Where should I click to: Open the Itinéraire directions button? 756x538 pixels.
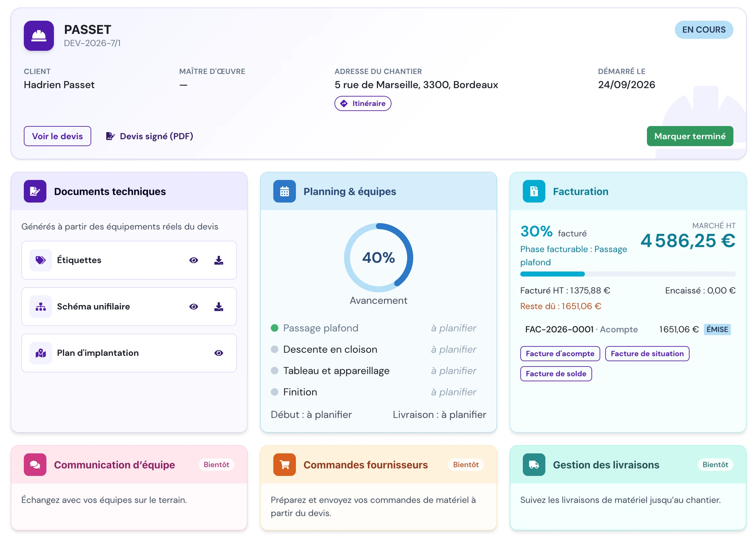tap(363, 103)
